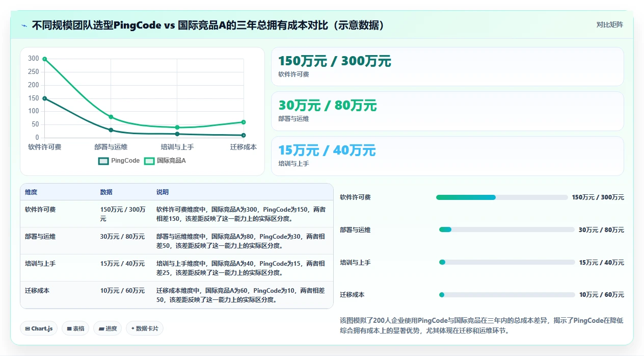The height and width of the screenshot is (356, 644).
Task: Select the 30万元 / 80万元 data card
Action: point(447,111)
